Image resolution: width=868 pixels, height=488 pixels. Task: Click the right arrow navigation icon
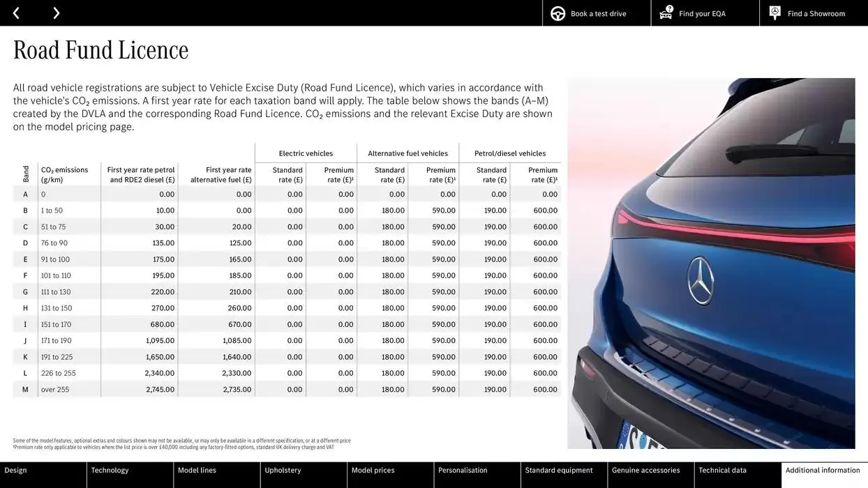56,13
